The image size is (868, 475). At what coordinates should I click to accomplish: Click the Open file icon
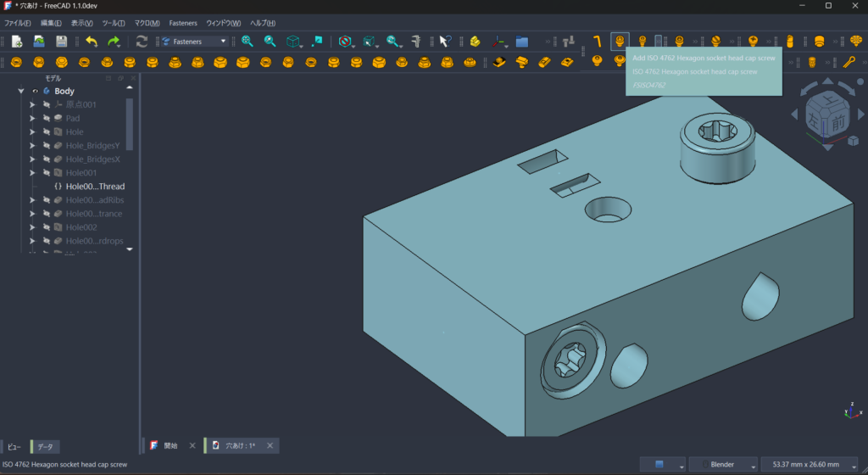pyautogui.click(x=39, y=42)
